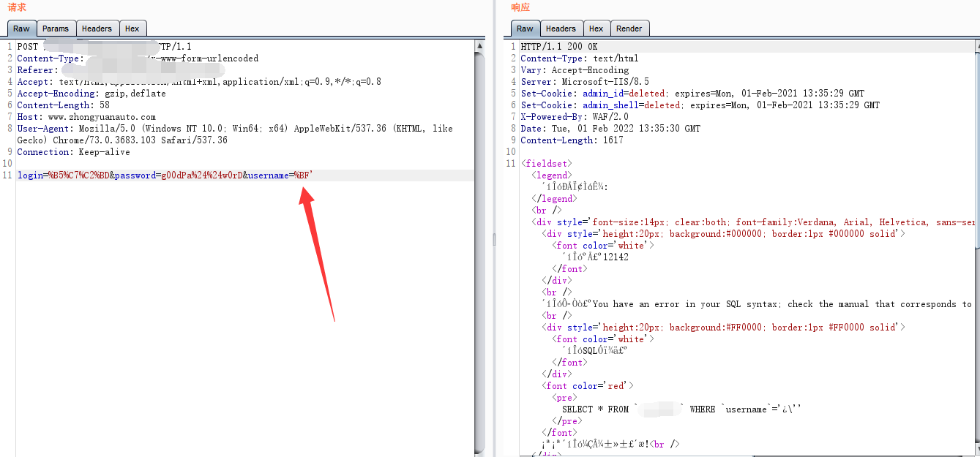Screen dimensions: 980x457
Task: Click the div with background:#000000 style
Action: (x=724, y=234)
